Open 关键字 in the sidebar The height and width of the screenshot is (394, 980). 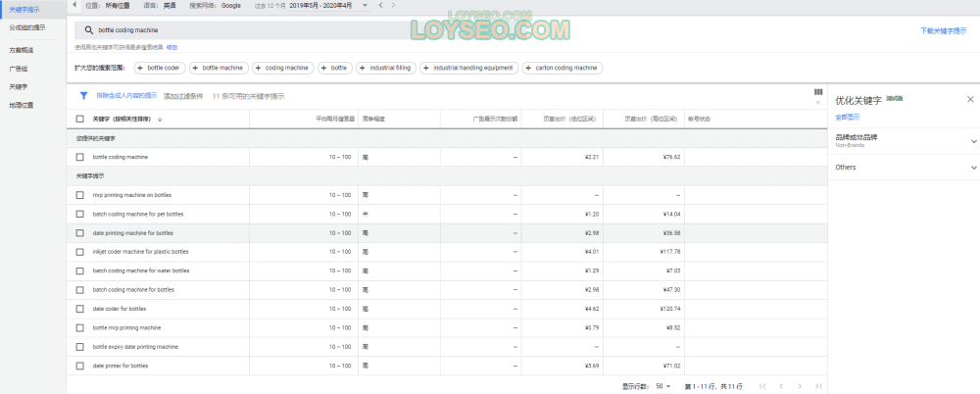[x=18, y=86]
